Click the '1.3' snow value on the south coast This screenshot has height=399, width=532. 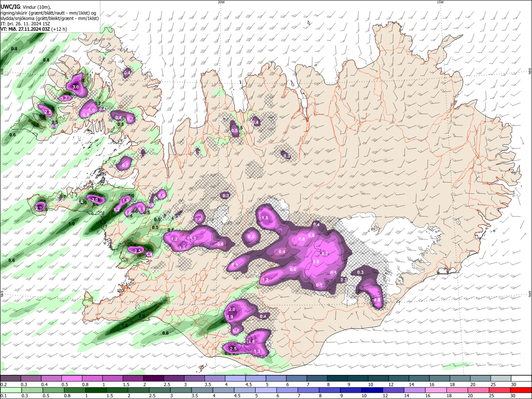click(x=257, y=352)
